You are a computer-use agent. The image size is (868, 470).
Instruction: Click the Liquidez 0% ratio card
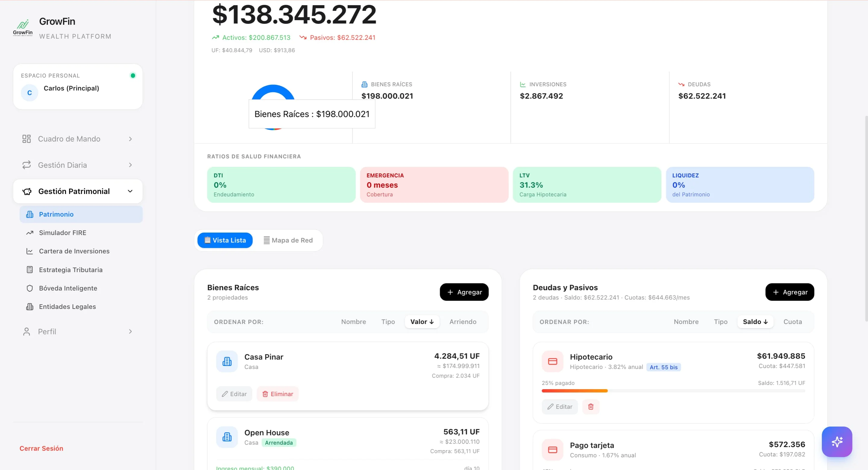tap(740, 185)
